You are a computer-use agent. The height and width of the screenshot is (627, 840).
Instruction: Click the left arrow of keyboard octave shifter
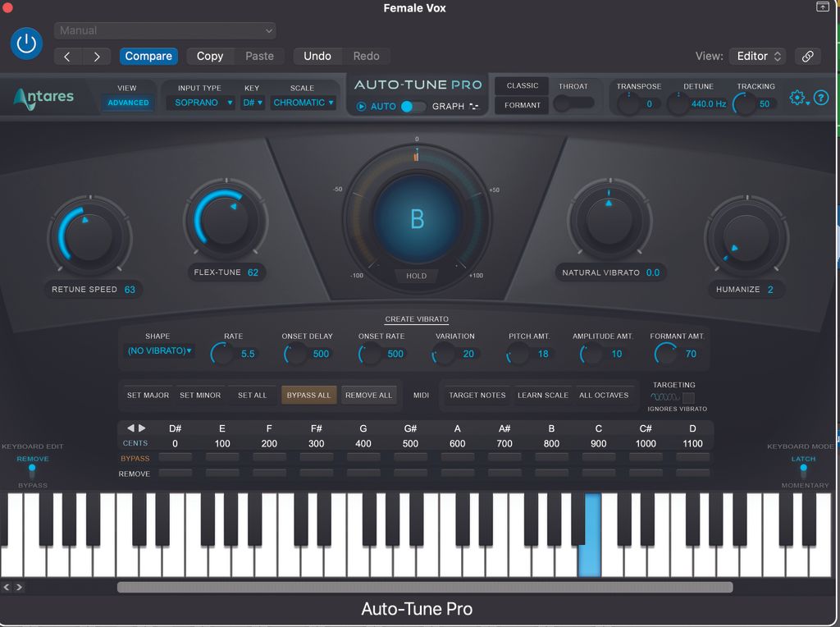tap(130, 427)
